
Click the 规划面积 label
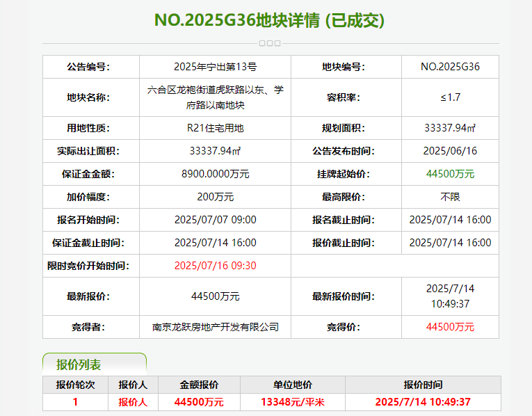(x=344, y=128)
